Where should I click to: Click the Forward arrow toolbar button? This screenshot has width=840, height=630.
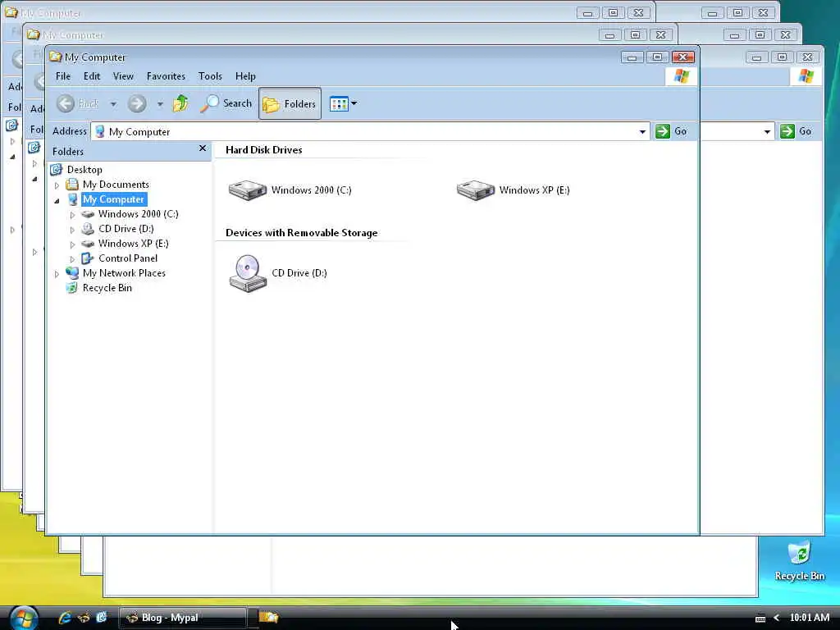(137, 103)
